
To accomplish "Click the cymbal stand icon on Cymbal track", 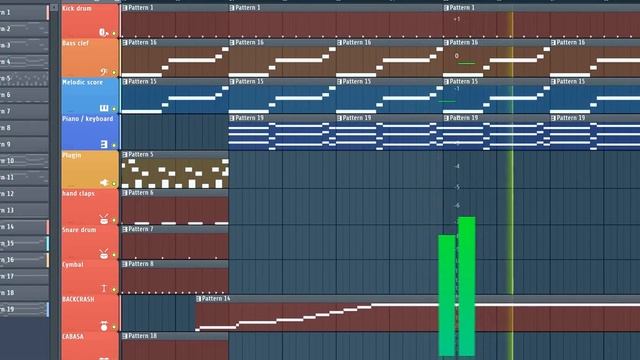I will [x=104, y=289].
